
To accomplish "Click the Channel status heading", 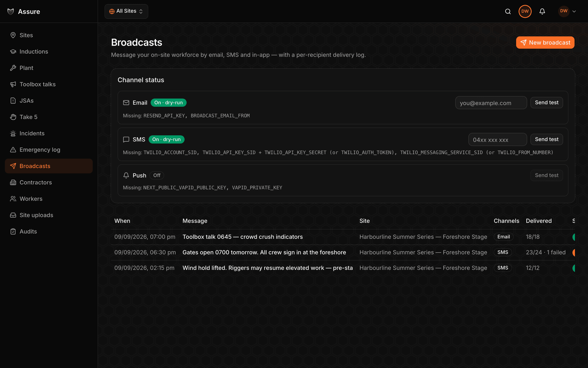I will (141, 80).
